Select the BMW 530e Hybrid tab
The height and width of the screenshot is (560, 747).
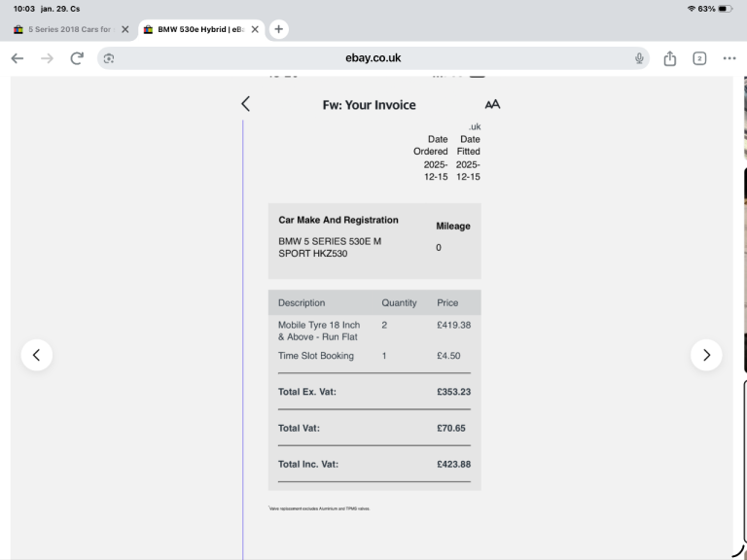point(195,29)
